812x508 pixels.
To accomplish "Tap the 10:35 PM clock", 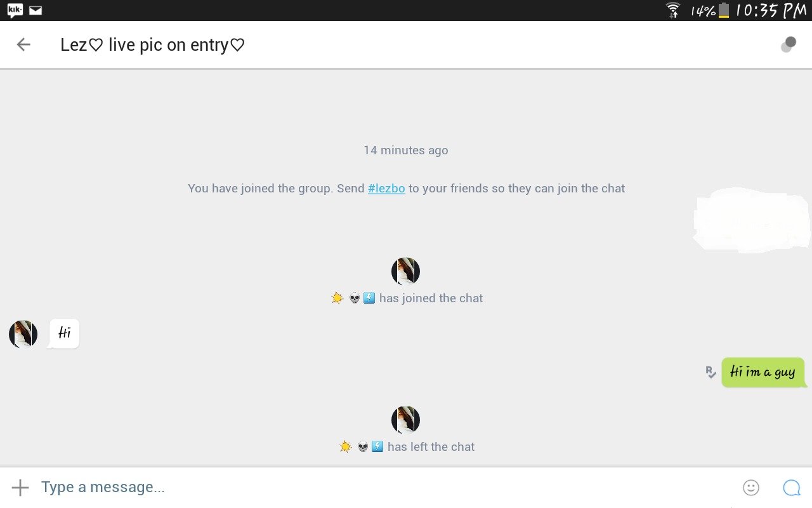I will click(772, 10).
